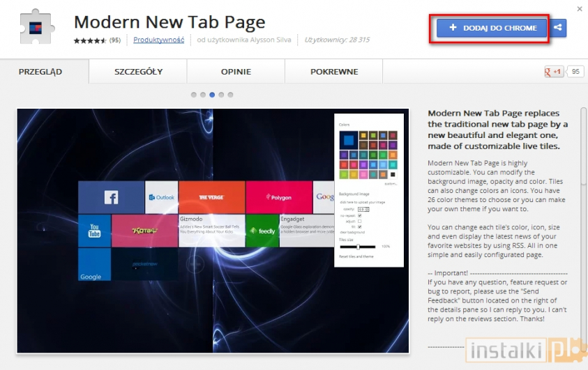The image size is (588, 370).
Task: Open the Pokrewne tab
Action: [335, 72]
